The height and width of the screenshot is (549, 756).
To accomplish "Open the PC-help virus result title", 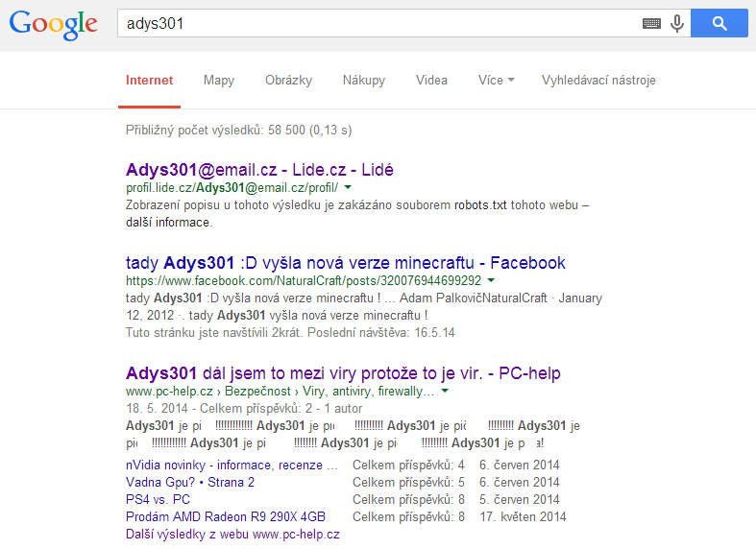I will click(343, 372).
